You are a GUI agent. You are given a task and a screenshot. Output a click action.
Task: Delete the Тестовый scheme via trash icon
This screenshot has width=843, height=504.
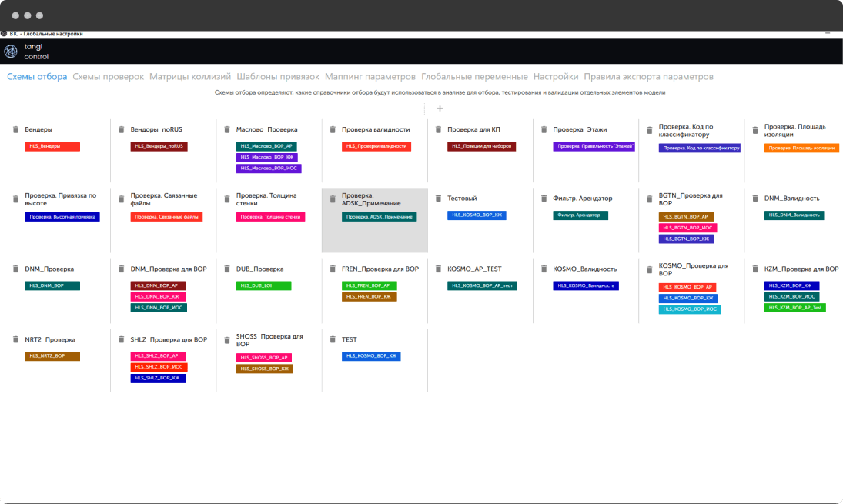[x=438, y=199]
